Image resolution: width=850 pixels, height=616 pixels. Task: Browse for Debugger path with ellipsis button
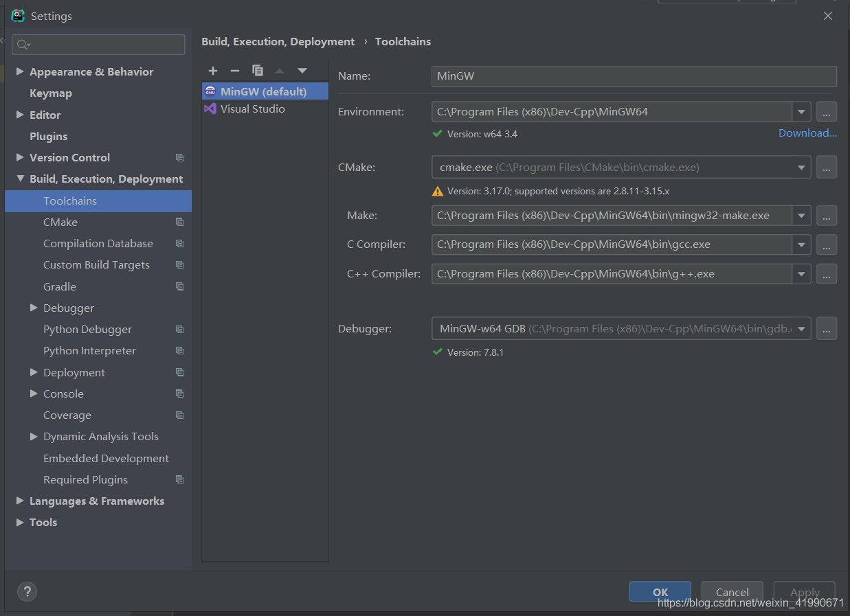[827, 328]
